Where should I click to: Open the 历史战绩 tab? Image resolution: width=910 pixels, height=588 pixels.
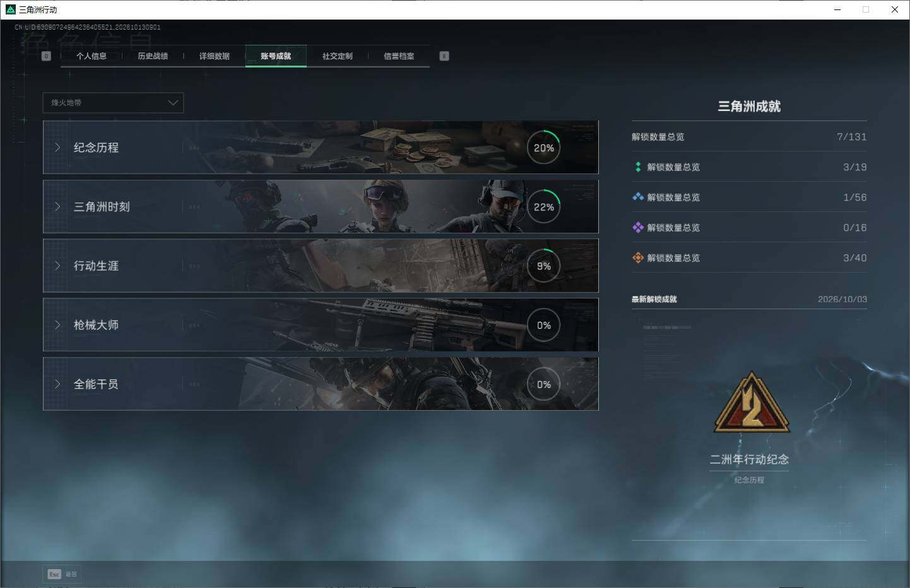point(153,56)
